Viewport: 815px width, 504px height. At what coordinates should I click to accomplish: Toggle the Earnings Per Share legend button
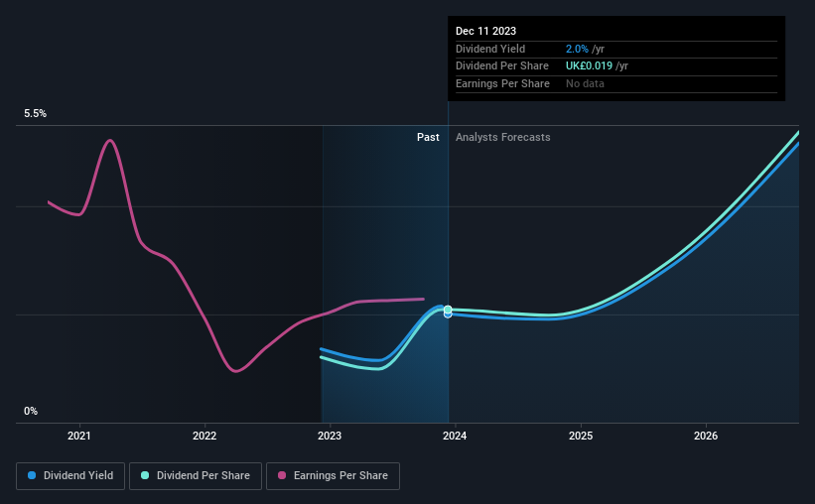click(x=334, y=476)
